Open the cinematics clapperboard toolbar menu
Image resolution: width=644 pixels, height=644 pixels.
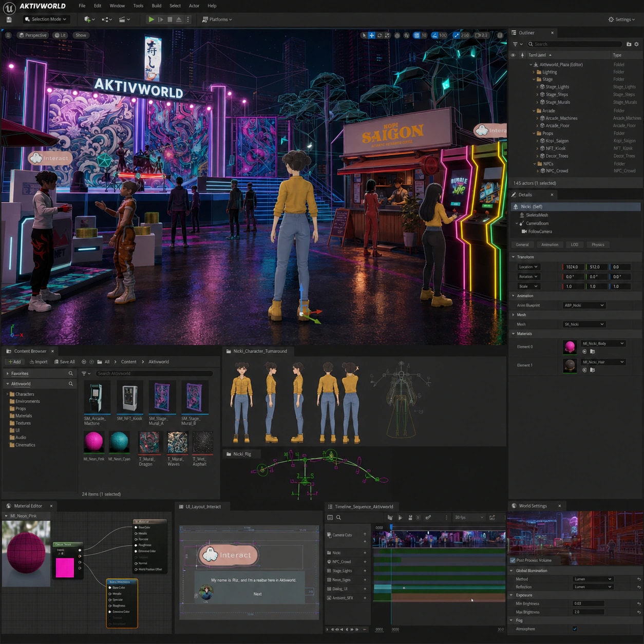click(124, 20)
